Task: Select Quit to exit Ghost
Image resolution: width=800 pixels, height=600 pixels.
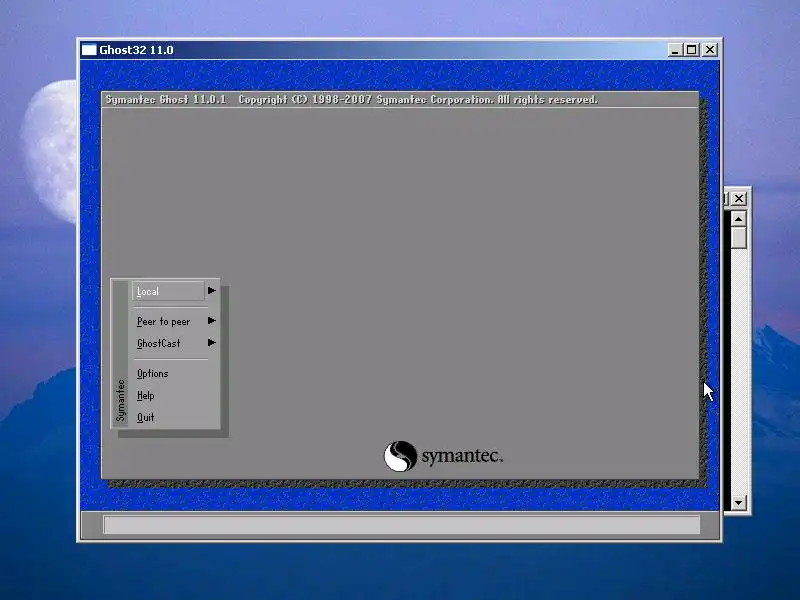Action: tap(145, 417)
